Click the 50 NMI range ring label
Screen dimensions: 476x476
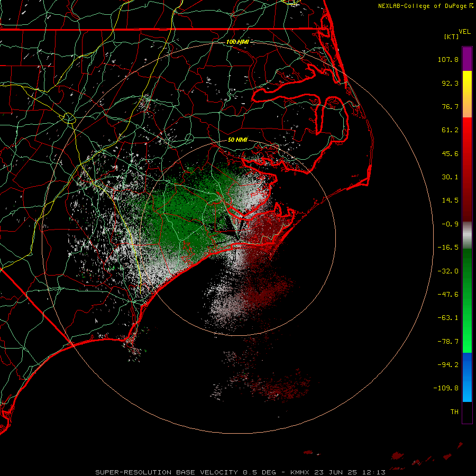[x=237, y=140]
